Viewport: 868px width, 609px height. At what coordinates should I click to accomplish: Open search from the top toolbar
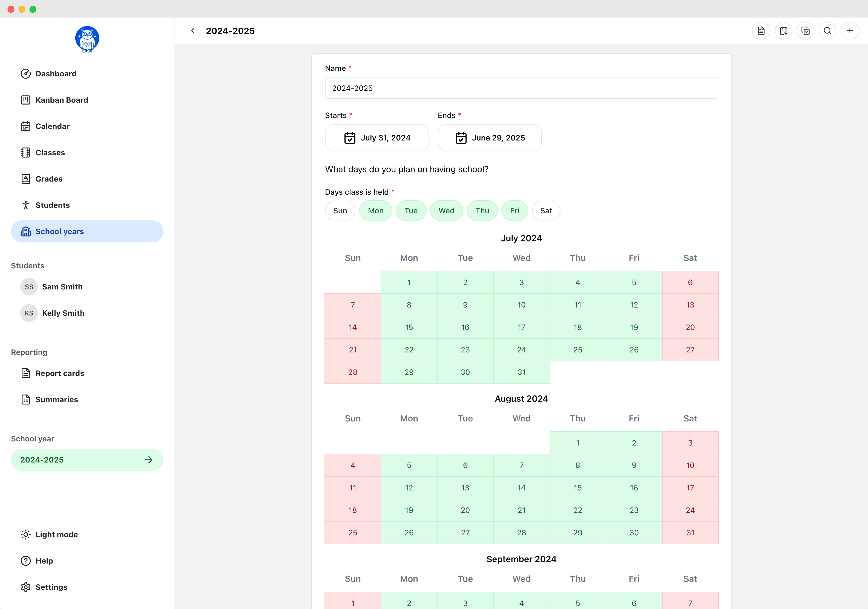point(827,31)
